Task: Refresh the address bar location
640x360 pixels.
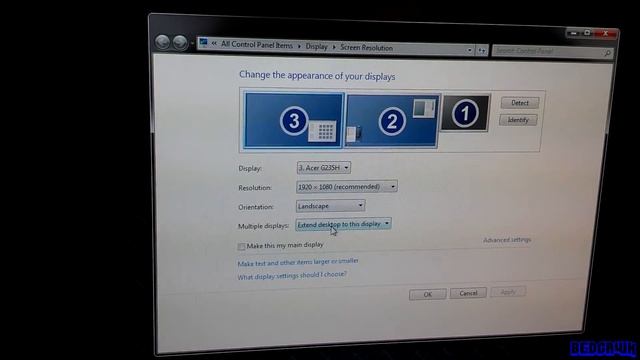Action: click(x=482, y=51)
